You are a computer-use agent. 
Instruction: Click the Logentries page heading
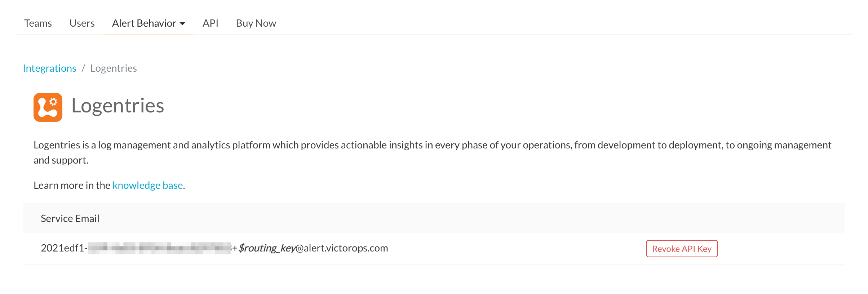click(118, 106)
